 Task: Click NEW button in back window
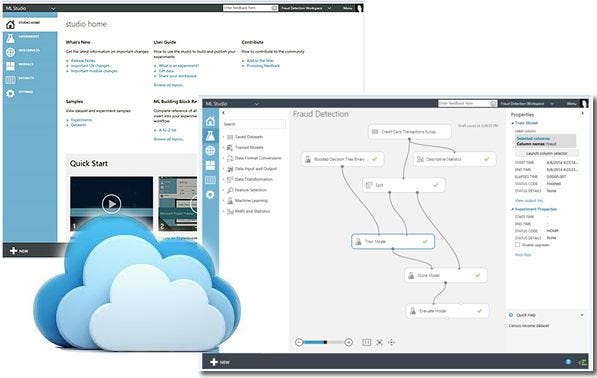click(x=19, y=251)
